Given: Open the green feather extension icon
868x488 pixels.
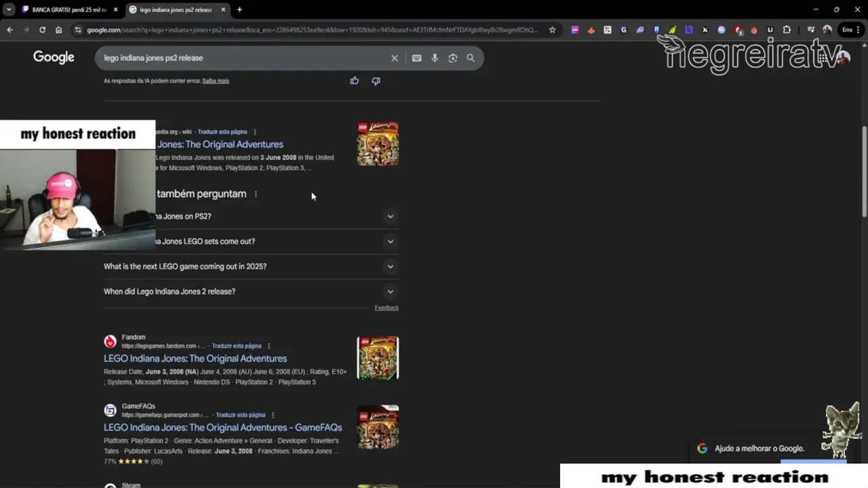Looking at the screenshot, I should 673,30.
